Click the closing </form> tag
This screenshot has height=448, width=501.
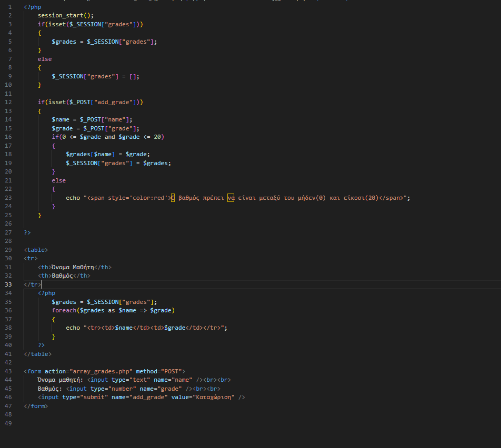point(36,406)
